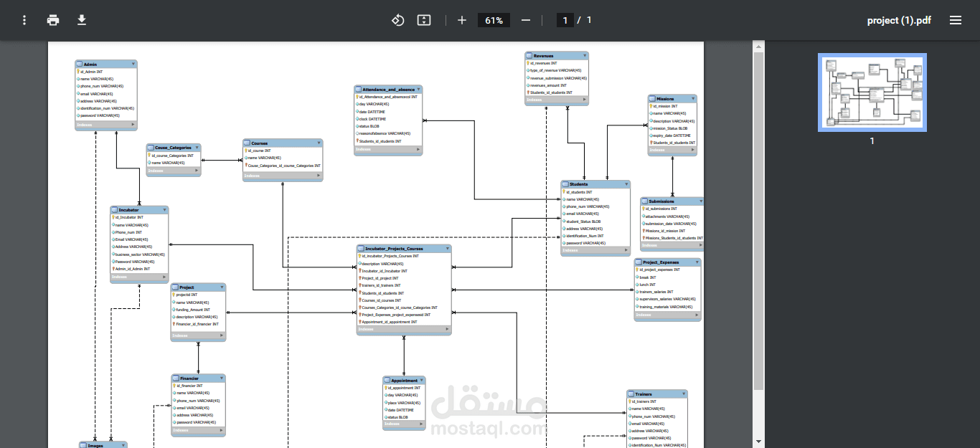The image size is (980, 448).
Task: Collapse the Project table arrow
Action: point(222,287)
